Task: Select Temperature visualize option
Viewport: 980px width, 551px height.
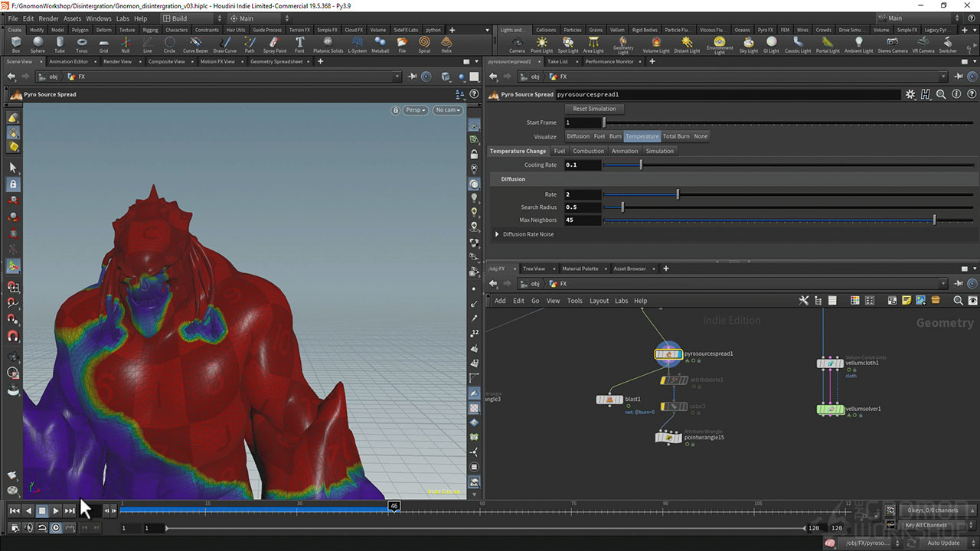Action: [x=642, y=136]
